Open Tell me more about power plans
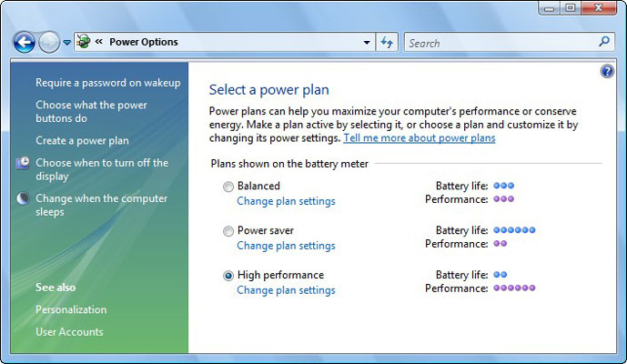This screenshot has height=364, width=627. [x=419, y=138]
